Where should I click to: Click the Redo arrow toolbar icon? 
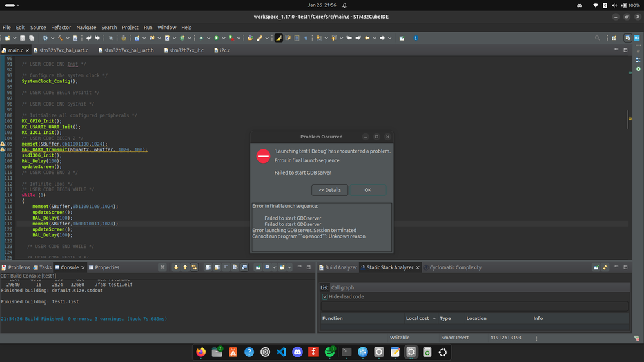[97, 38]
